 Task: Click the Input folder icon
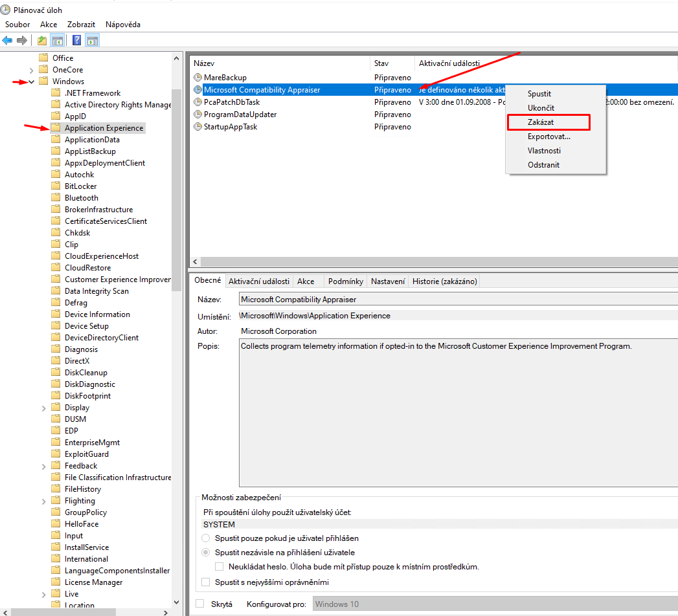click(55, 535)
